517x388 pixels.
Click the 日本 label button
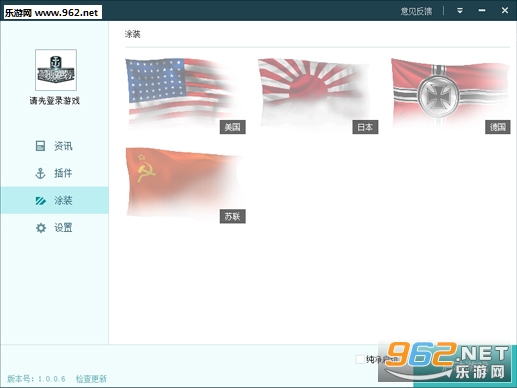(x=365, y=127)
